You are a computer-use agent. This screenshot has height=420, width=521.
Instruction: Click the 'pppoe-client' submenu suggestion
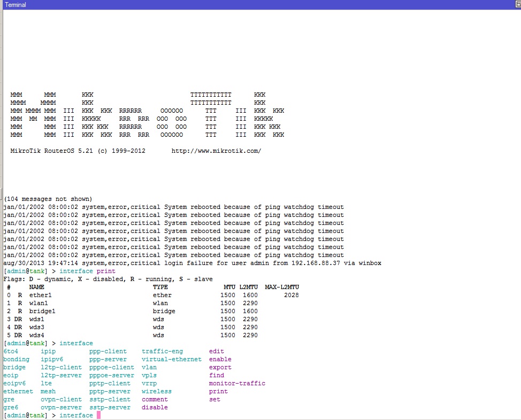tap(112, 367)
